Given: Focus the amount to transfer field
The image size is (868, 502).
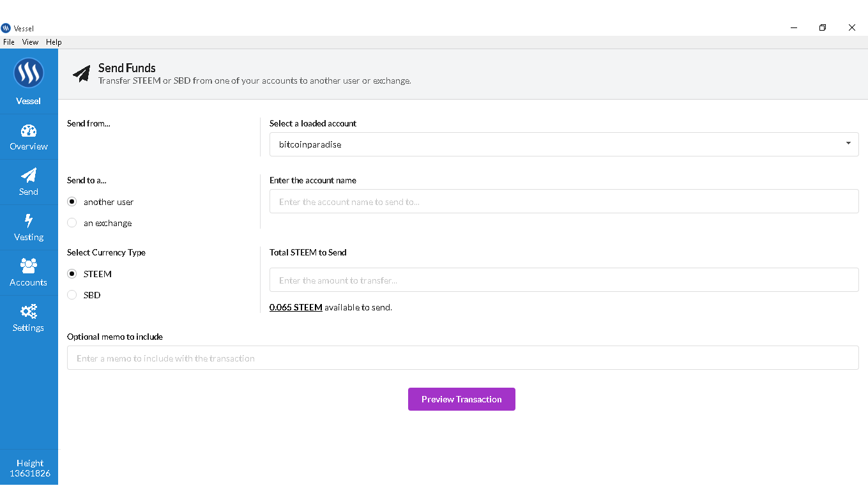Looking at the screenshot, I should click(564, 280).
